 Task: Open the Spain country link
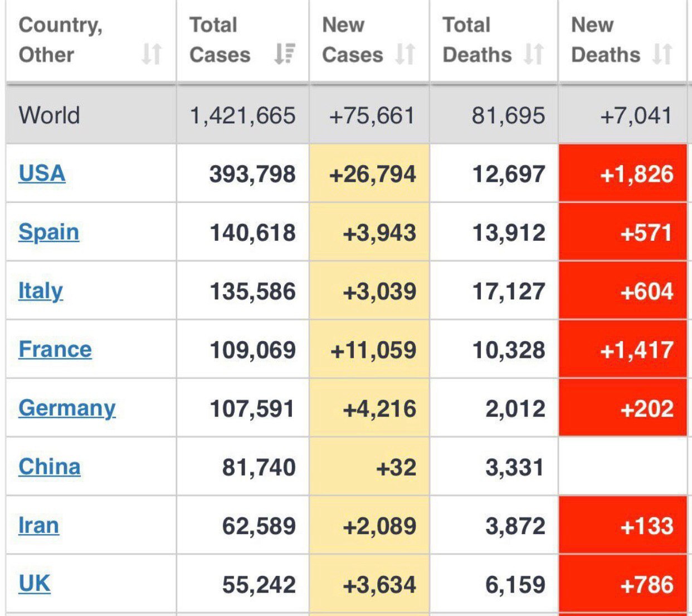pyautogui.click(x=48, y=232)
